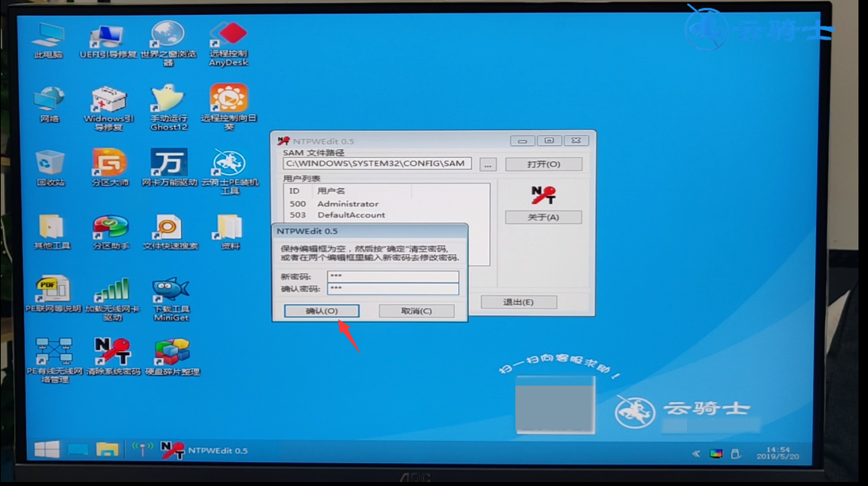
Task: Select the 分区助手 partition assistant icon
Action: click(x=110, y=227)
